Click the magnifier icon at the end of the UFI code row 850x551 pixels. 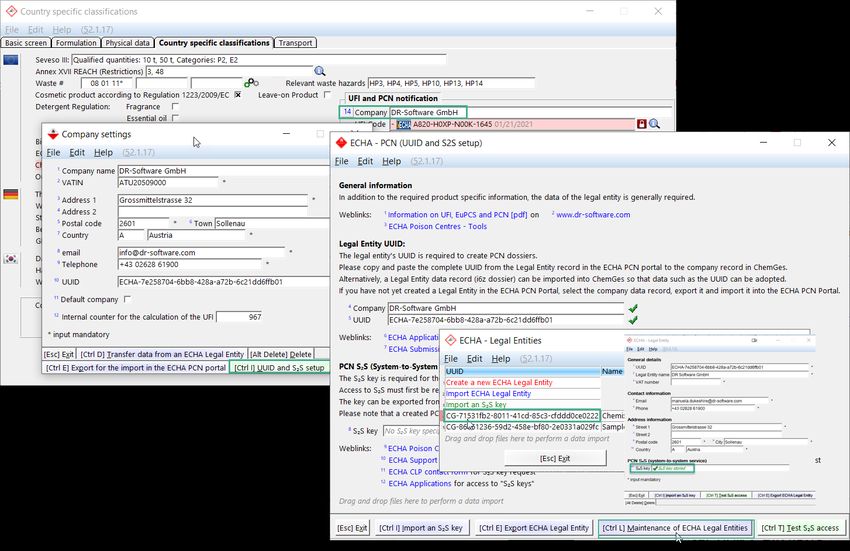(654, 124)
